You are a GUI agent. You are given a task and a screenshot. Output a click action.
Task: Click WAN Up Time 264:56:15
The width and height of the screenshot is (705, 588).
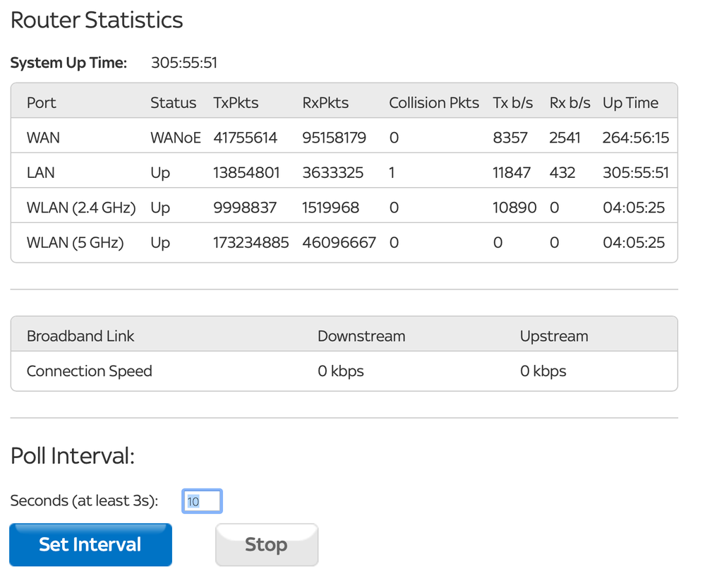click(x=635, y=138)
